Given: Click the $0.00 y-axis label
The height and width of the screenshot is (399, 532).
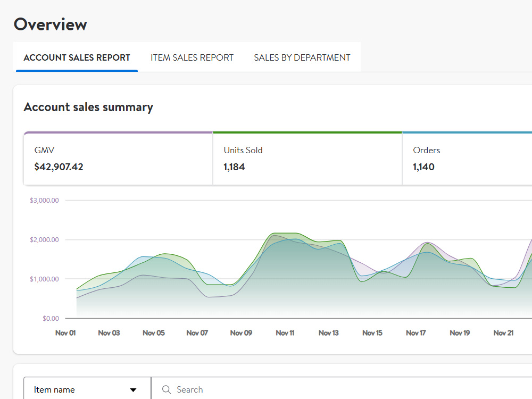Looking at the screenshot, I should point(51,318).
